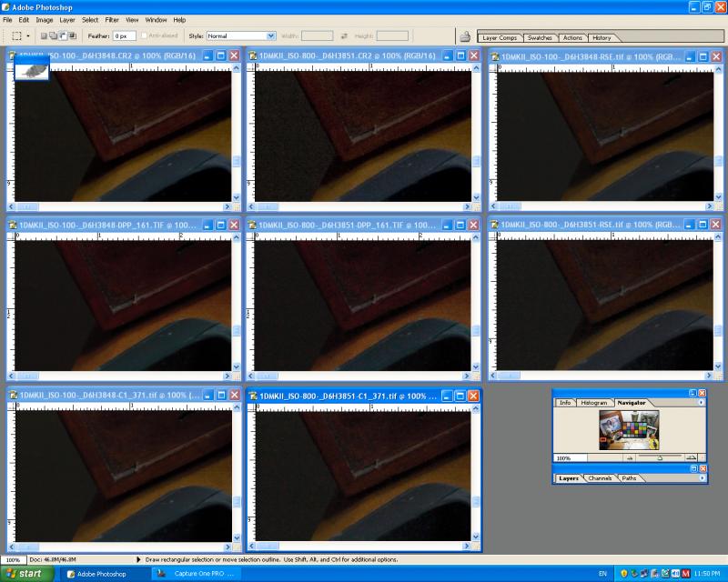
Task: Switch to the Paths tab
Action: 629,477
